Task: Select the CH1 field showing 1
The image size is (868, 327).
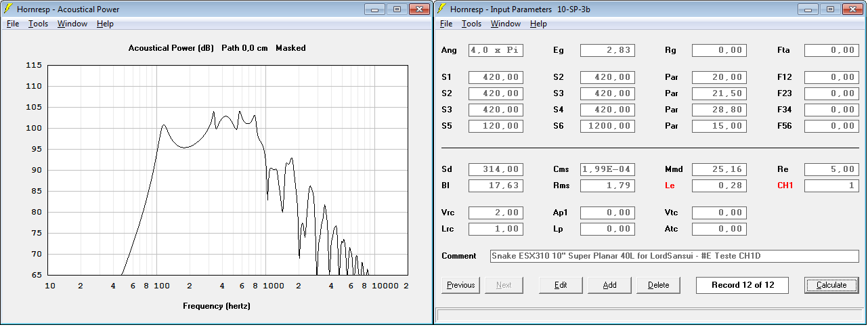Action: (831, 186)
